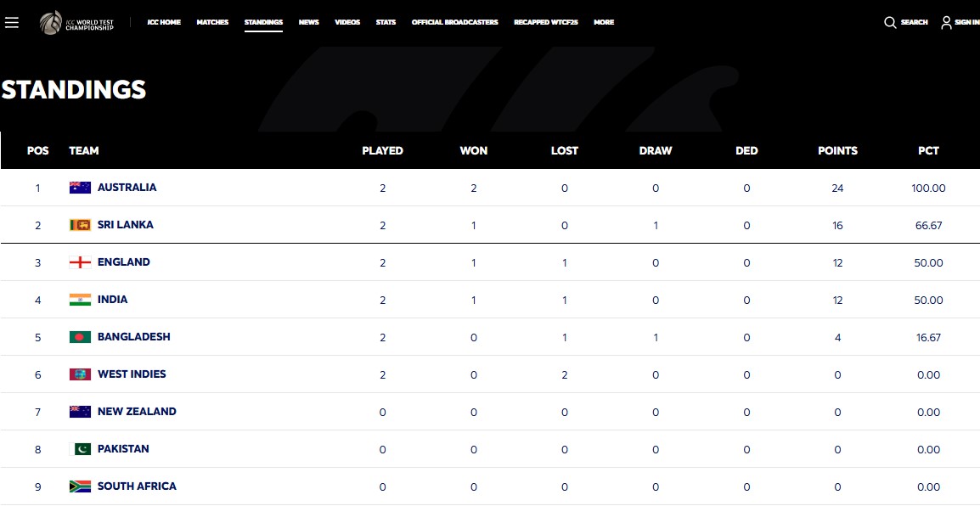This screenshot has height=506, width=980.
Task: Click the Australia flag icon
Action: point(80,188)
